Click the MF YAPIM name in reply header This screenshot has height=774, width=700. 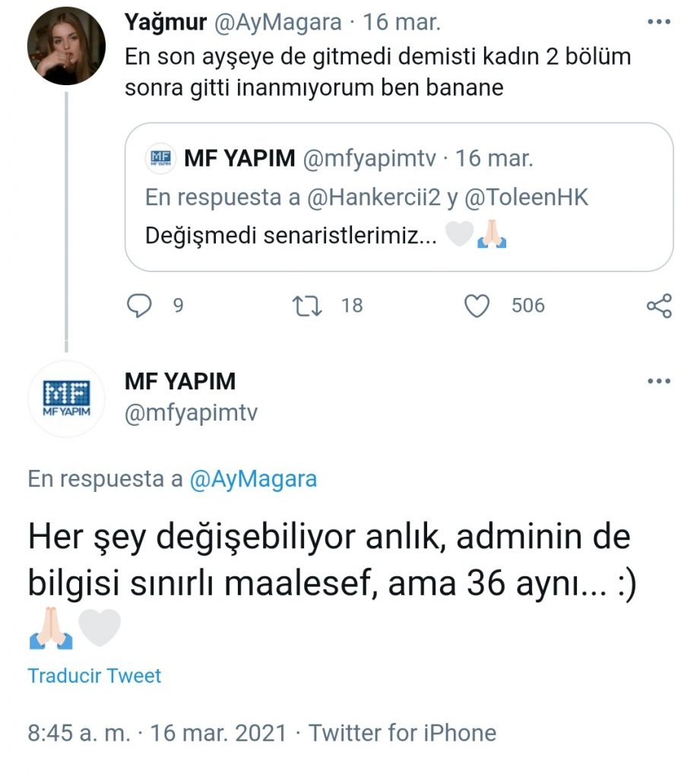pos(180,381)
